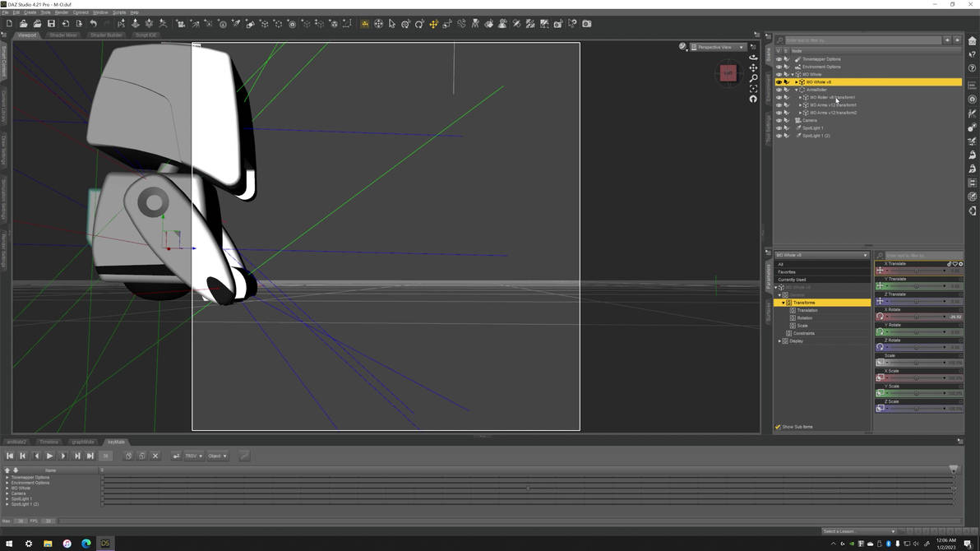The image size is (980, 551).
Task: Open the File menu
Action: coord(5,12)
